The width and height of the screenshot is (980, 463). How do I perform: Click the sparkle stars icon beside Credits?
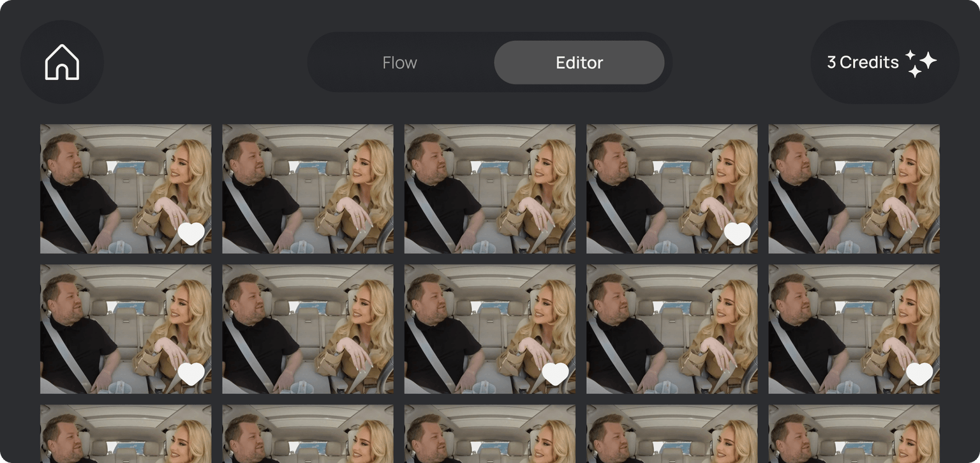click(921, 63)
